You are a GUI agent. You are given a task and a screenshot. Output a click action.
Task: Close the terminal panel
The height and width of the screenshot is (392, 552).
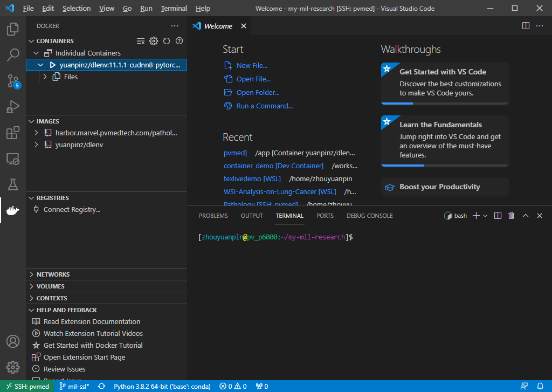click(539, 216)
